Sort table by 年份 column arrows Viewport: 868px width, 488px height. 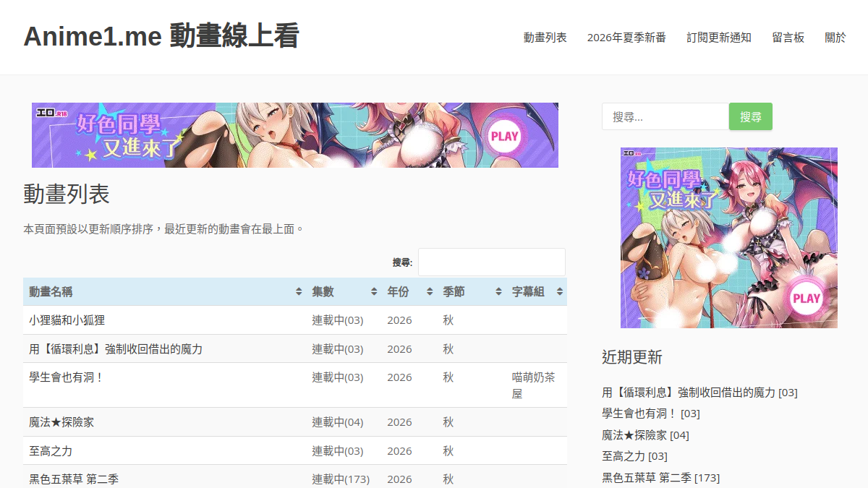pos(430,292)
